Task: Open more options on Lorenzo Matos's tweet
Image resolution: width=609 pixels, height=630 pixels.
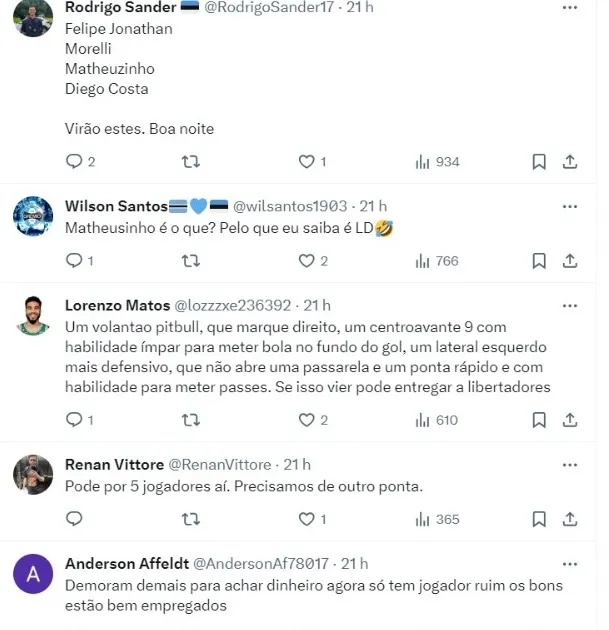Action: tap(570, 305)
